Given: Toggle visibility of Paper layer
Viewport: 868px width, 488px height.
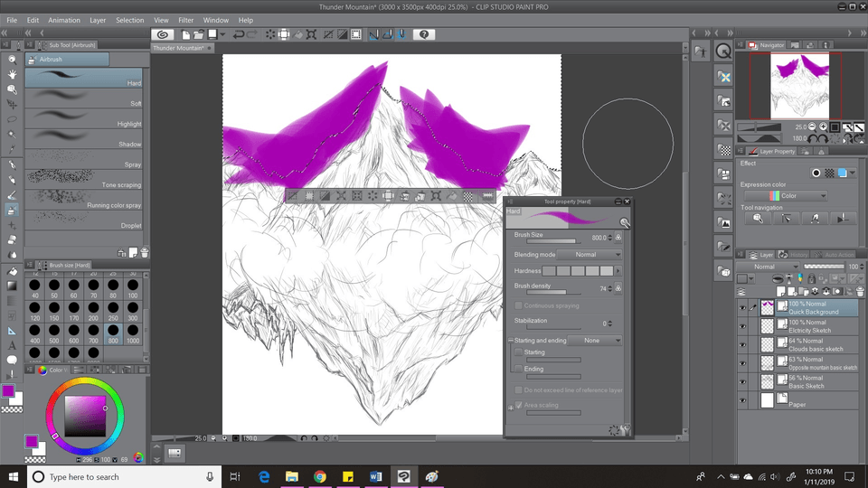Looking at the screenshot, I should [741, 400].
